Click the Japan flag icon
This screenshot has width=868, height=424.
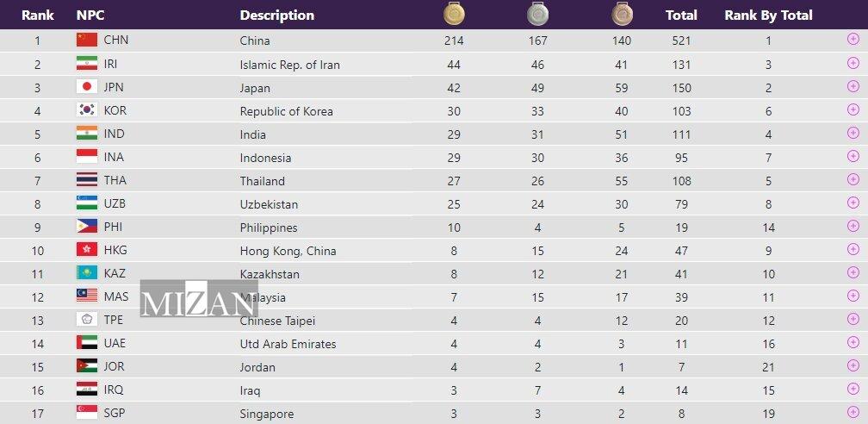point(86,87)
